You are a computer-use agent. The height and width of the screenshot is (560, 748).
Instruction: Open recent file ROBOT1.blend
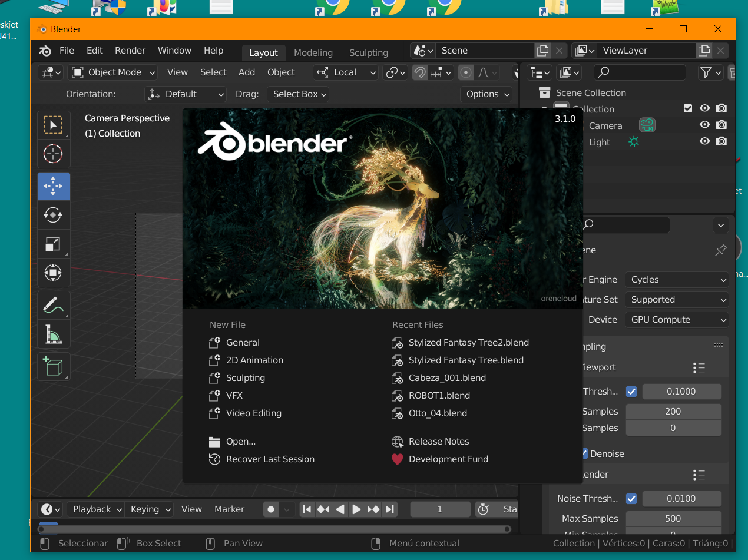click(x=439, y=396)
